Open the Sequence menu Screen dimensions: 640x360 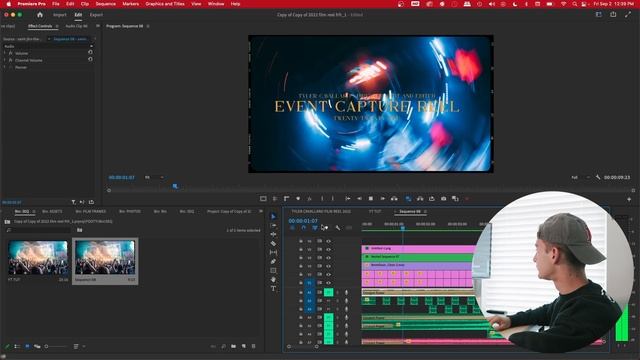click(105, 4)
